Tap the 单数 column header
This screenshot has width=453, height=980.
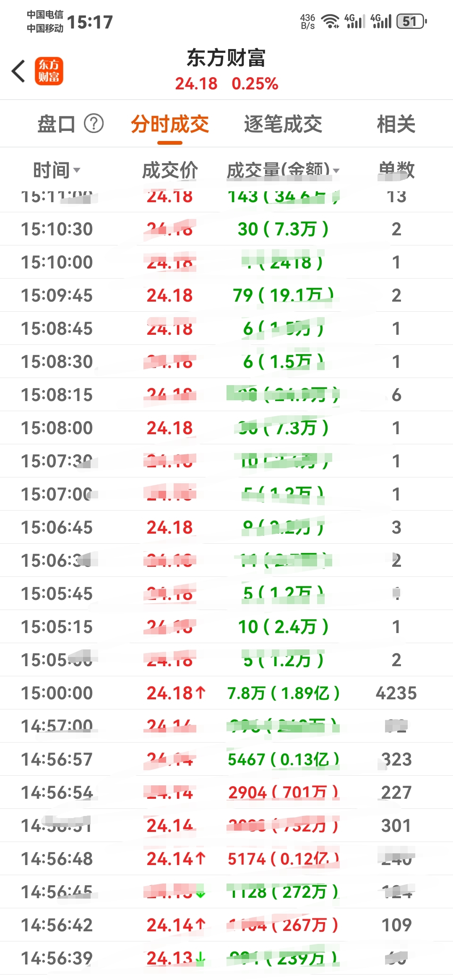tap(396, 170)
